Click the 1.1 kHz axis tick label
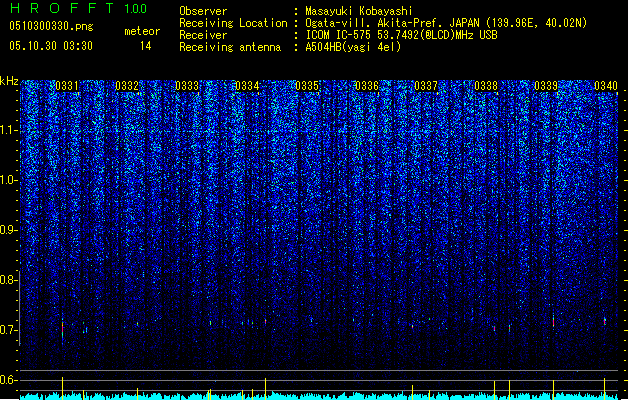This screenshot has width=629, height=400. [x=9, y=130]
